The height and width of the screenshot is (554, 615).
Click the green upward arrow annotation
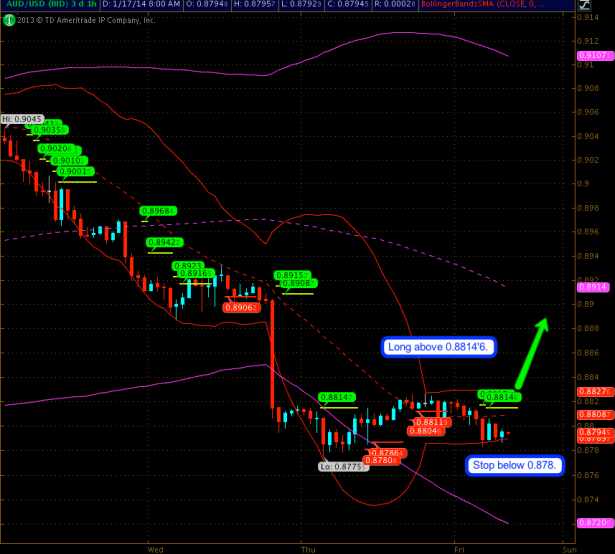531,353
